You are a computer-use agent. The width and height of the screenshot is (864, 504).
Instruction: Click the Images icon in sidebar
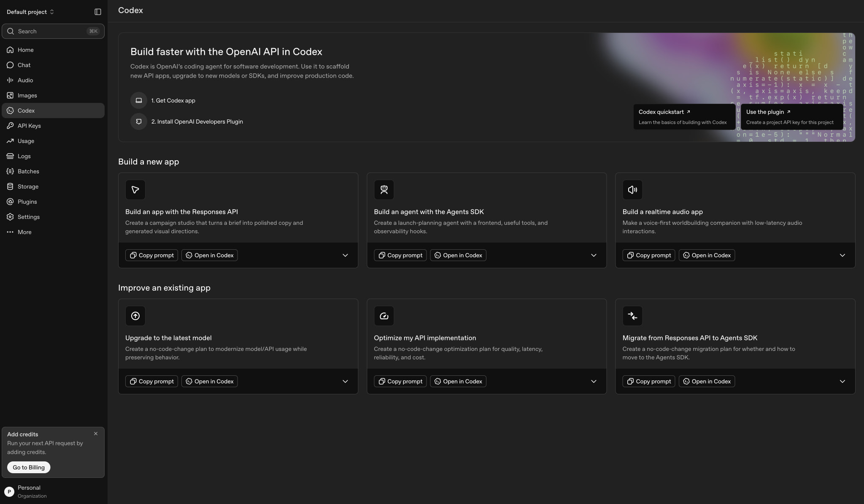10,95
